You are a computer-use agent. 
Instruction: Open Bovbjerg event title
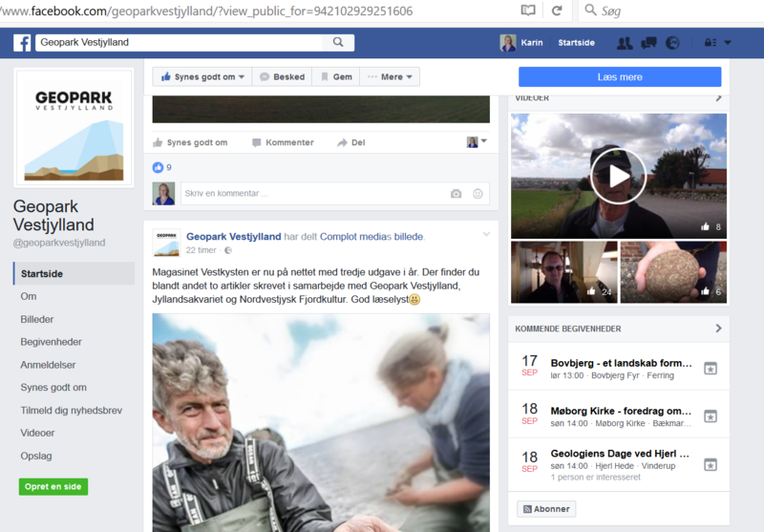pos(622,363)
